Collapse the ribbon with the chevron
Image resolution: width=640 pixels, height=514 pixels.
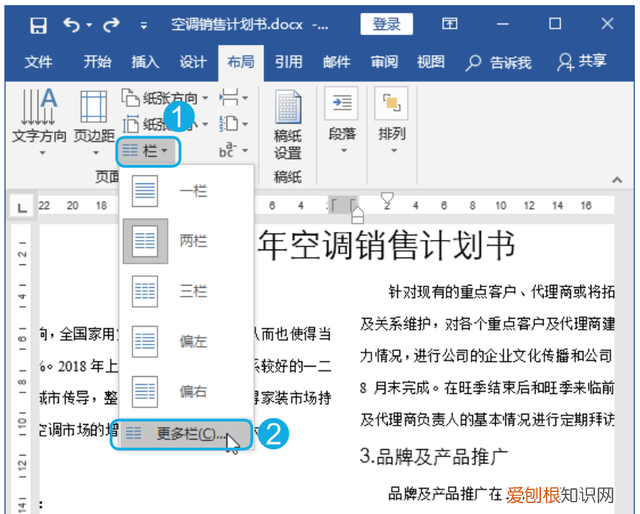coord(617,180)
